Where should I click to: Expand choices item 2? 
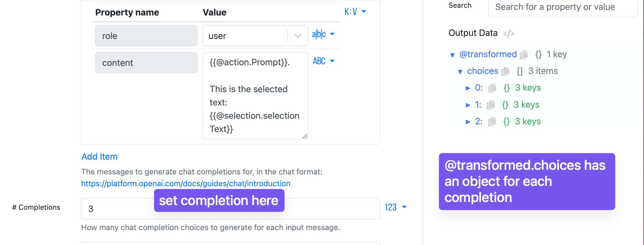click(468, 122)
